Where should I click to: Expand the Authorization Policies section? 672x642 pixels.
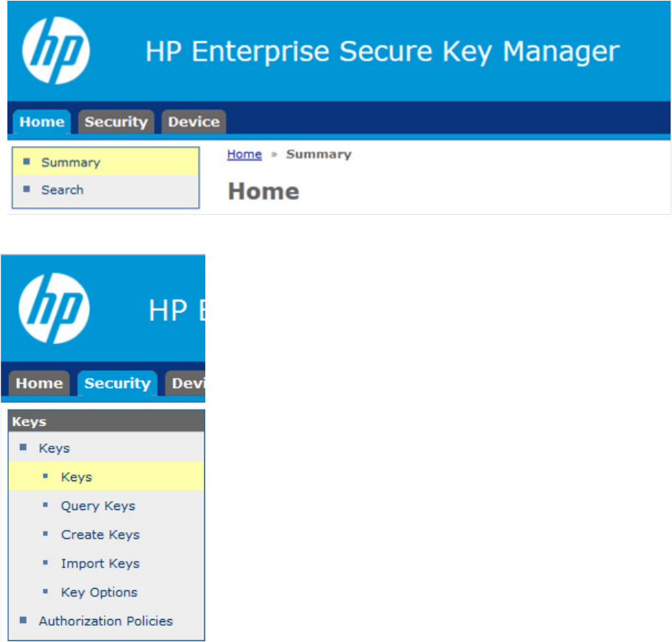pyautogui.click(x=106, y=621)
